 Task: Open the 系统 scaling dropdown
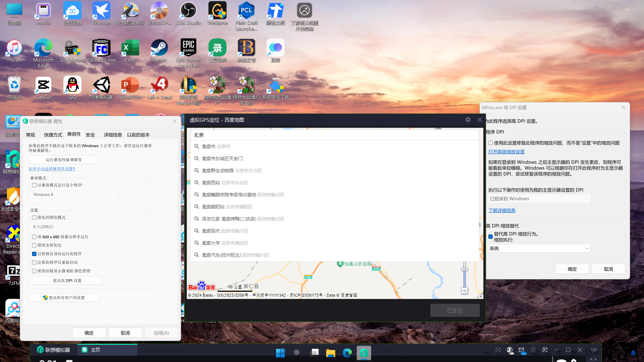[x=539, y=248]
